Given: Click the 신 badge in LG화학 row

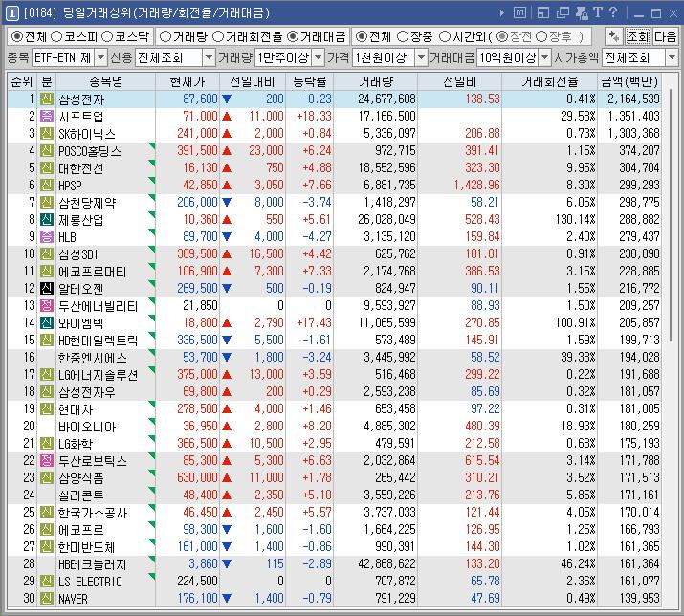Looking at the screenshot, I should pyautogui.click(x=47, y=443).
